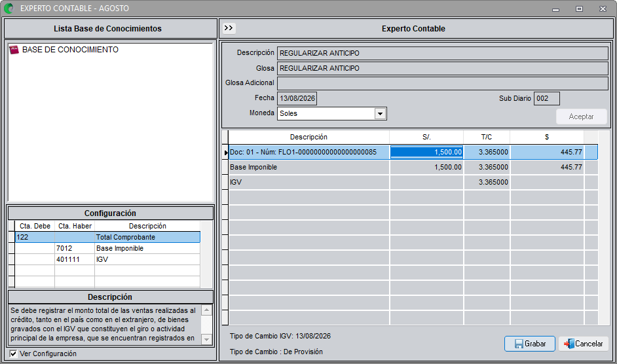Click the 122 Cta. Debe cell

(x=35, y=237)
